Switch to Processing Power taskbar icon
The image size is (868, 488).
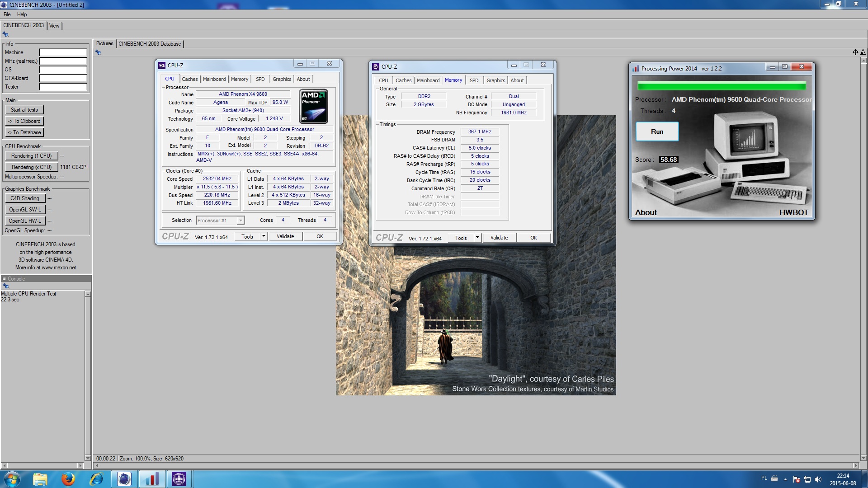point(152,479)
